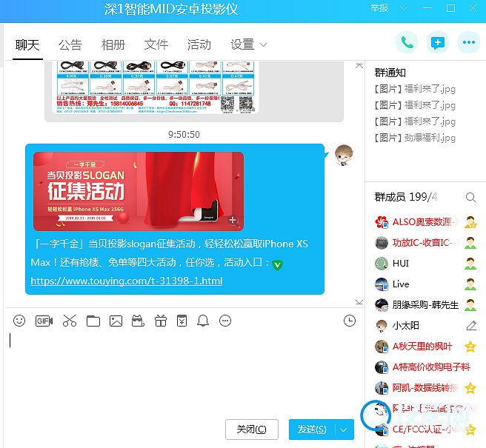Start a group voice call

(407, 42)
